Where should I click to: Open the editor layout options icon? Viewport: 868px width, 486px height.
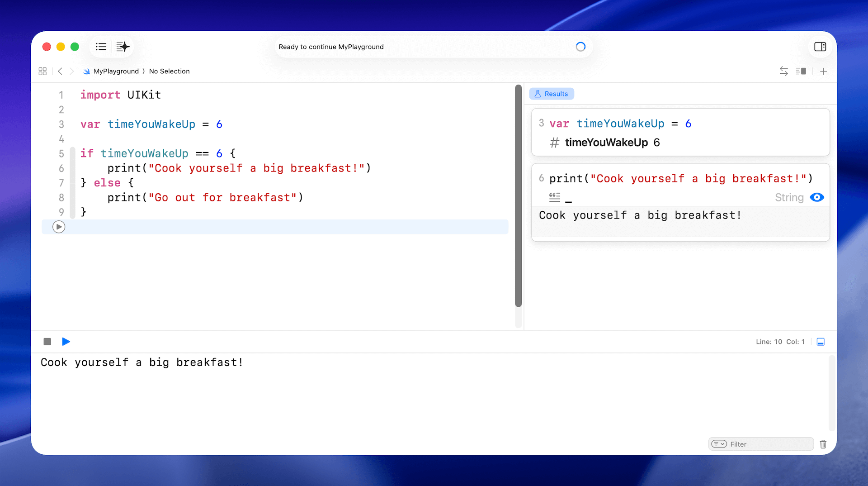tap(801, 71)
